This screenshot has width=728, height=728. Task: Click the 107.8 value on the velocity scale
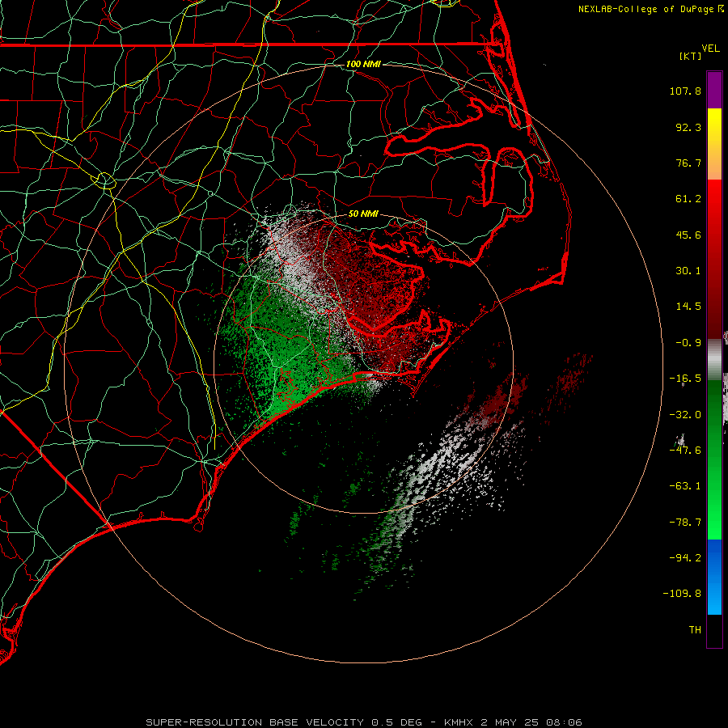coord(685,91)
